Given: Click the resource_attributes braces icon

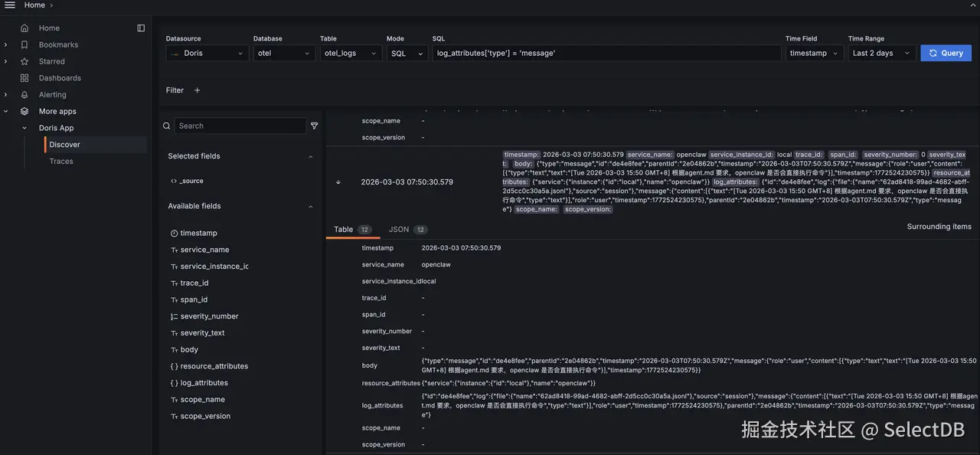Looking at the screenshot, I should tap(174, 366).
